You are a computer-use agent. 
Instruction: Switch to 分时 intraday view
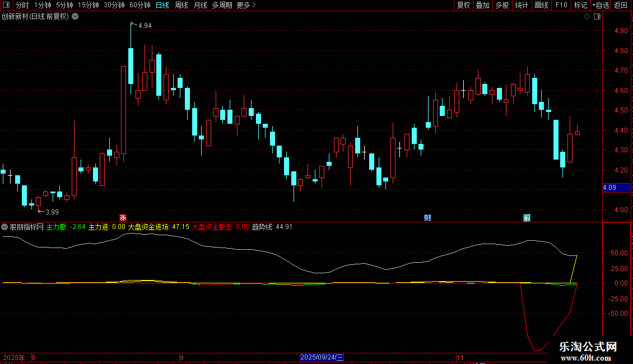click(x=22, y=5)
